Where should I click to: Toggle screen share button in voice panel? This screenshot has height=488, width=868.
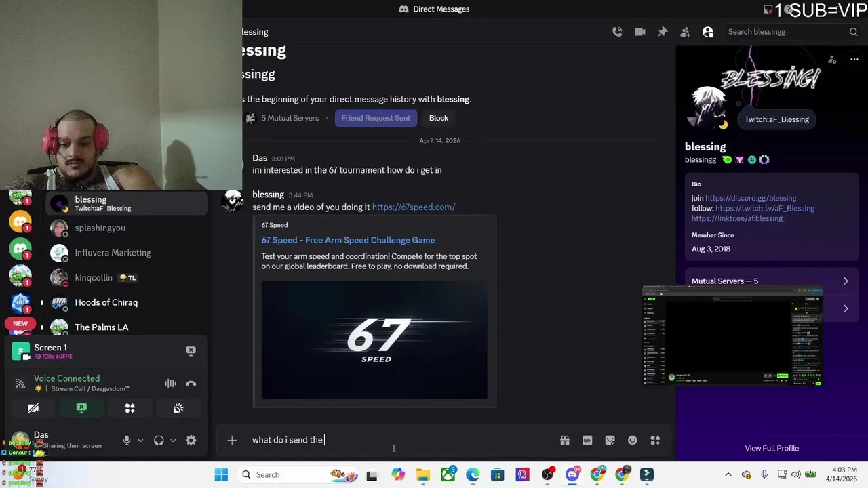click(x=81, y=408)
